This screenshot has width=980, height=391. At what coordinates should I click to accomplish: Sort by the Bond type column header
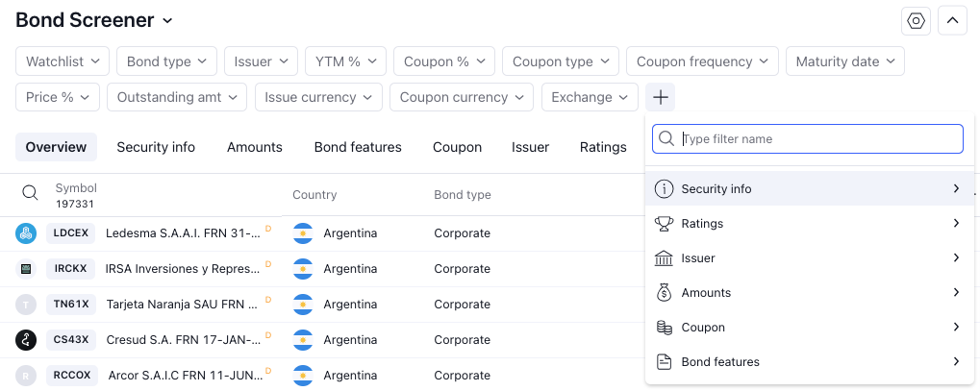pos(463,195)
